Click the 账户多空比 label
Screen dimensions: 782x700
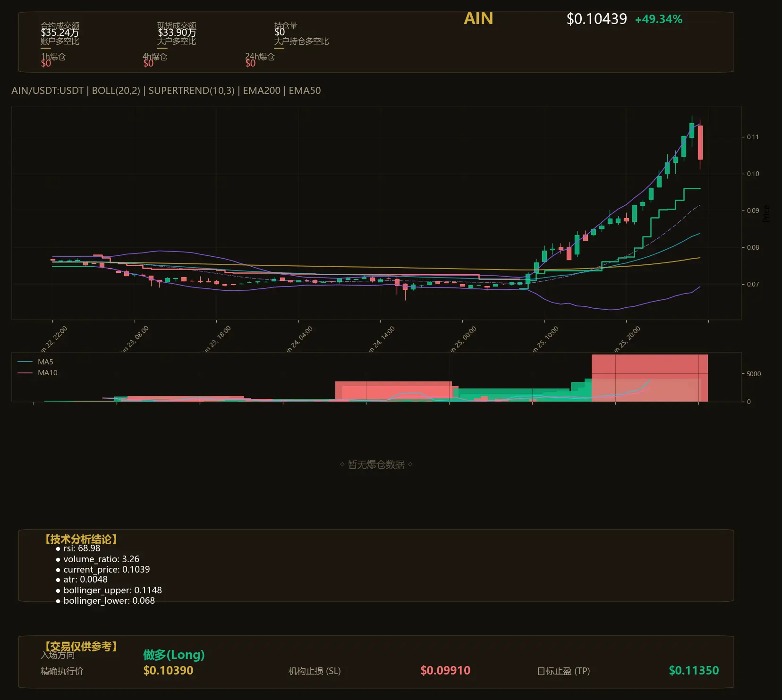pos(60,41)
